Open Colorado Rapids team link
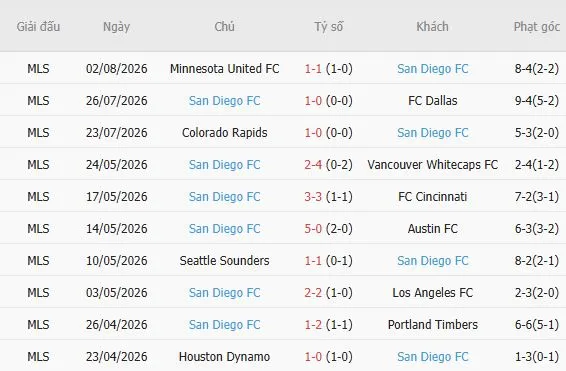The image size is (566, 371). tap(225, 133)
